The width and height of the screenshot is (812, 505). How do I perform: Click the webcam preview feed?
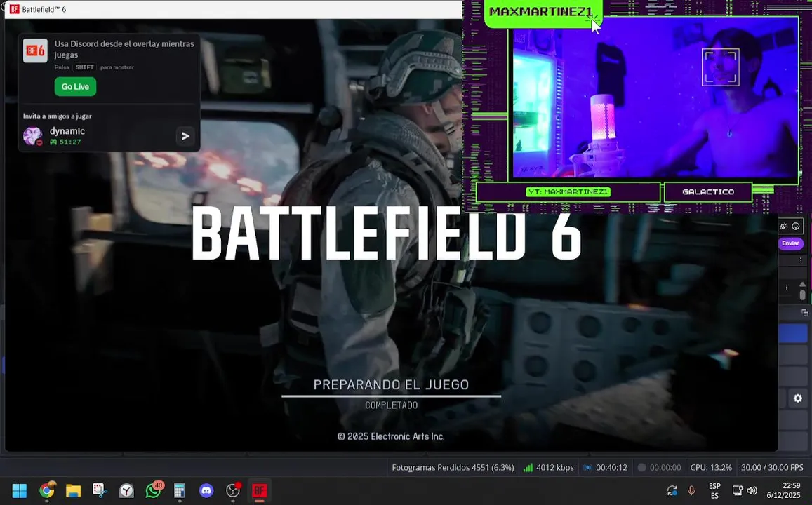coord(655,98)
